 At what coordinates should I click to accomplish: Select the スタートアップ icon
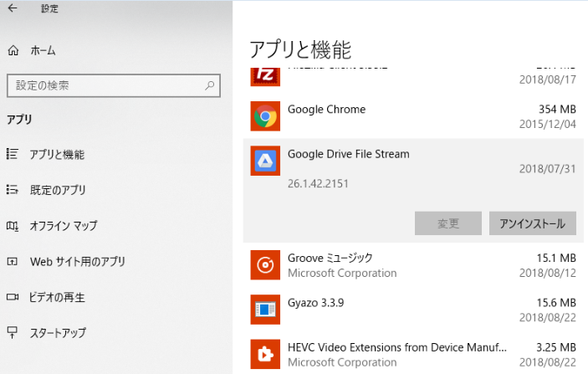[x=12, y=333]
